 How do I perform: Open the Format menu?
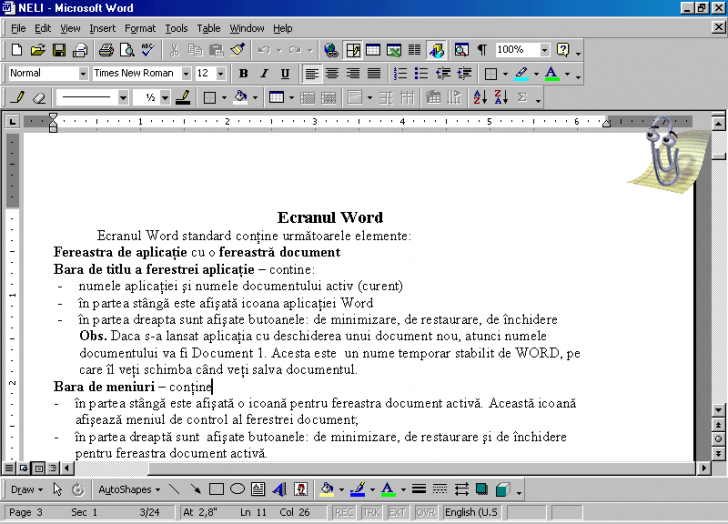pyautogui.click(x=140, y=28)
